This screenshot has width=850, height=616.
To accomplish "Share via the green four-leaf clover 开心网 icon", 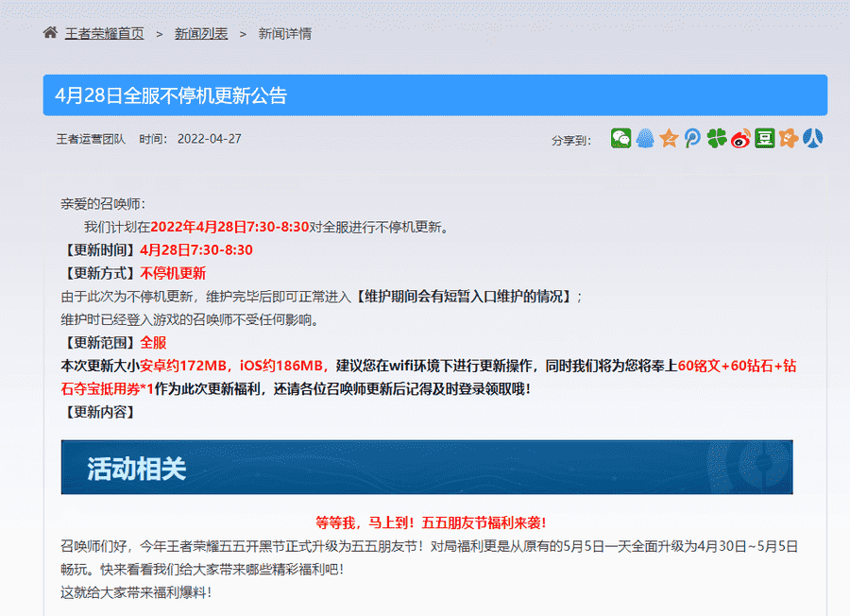I will pyautogui.click(x=715, y=140).
